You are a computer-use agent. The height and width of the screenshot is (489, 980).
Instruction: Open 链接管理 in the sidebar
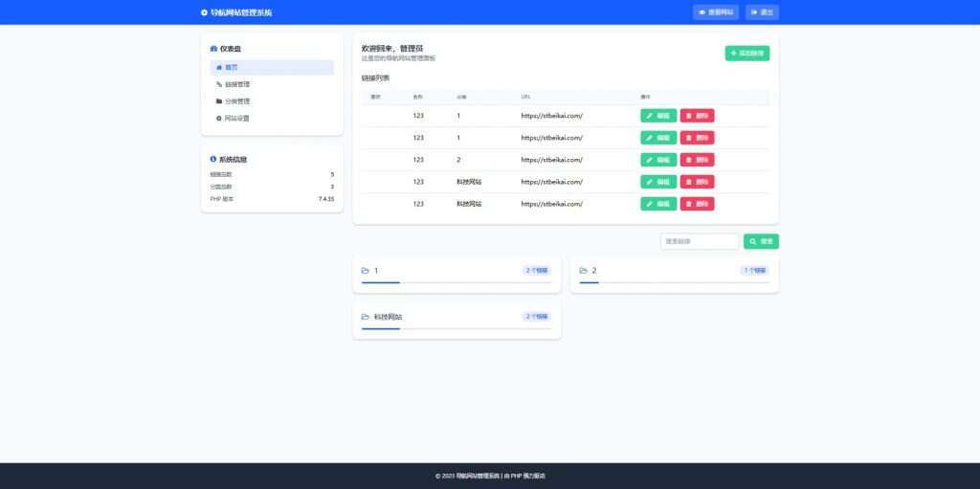272,84
